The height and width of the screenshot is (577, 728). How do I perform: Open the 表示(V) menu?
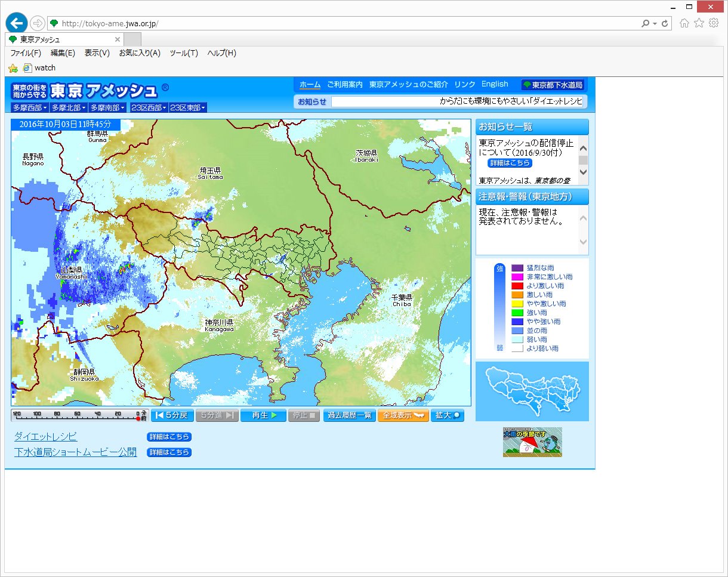pos(97,53)
